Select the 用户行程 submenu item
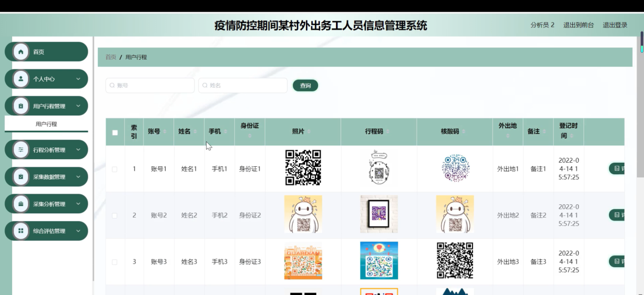The height and width of the screenshot is (295, 644). [x=46, y=124]
